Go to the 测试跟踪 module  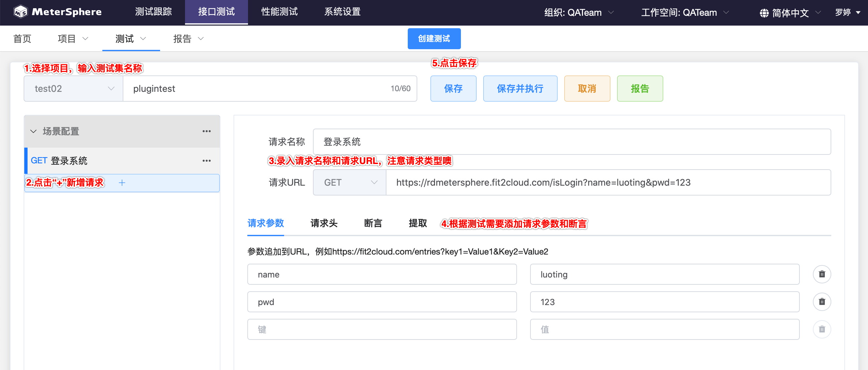[x=153, y=12]
